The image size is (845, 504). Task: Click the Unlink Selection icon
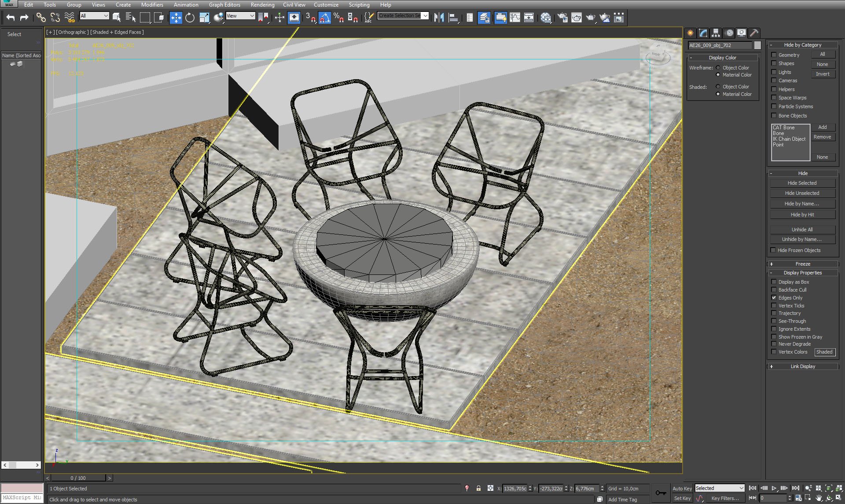(x=55, y=17)
